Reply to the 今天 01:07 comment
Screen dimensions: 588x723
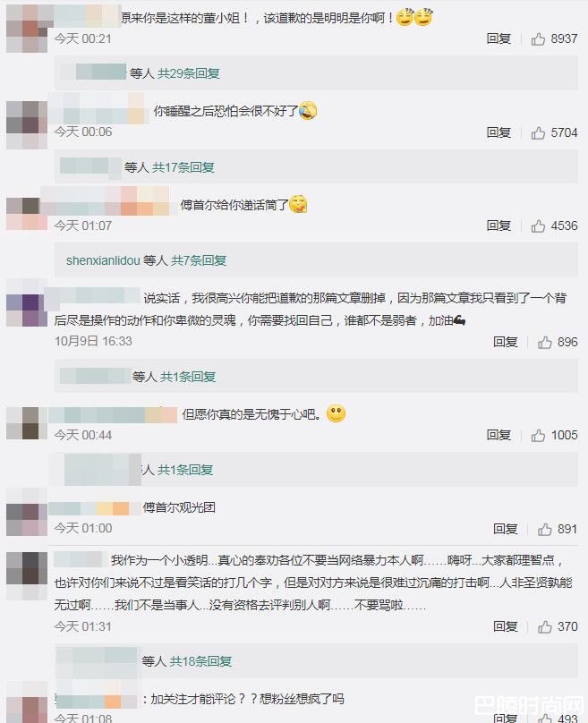(x=499, y=225)
